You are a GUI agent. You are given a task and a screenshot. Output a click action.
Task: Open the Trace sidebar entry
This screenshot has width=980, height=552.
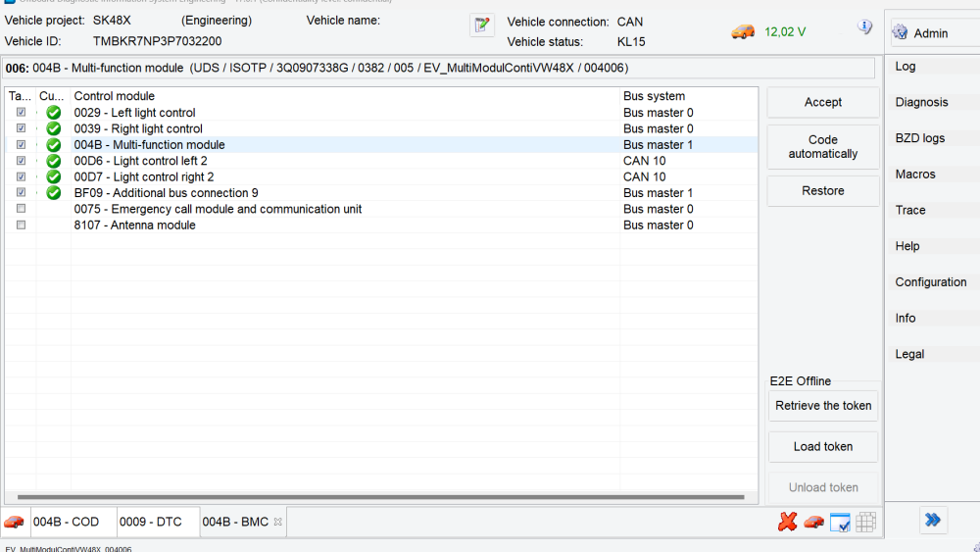click(x=910, y=210)
